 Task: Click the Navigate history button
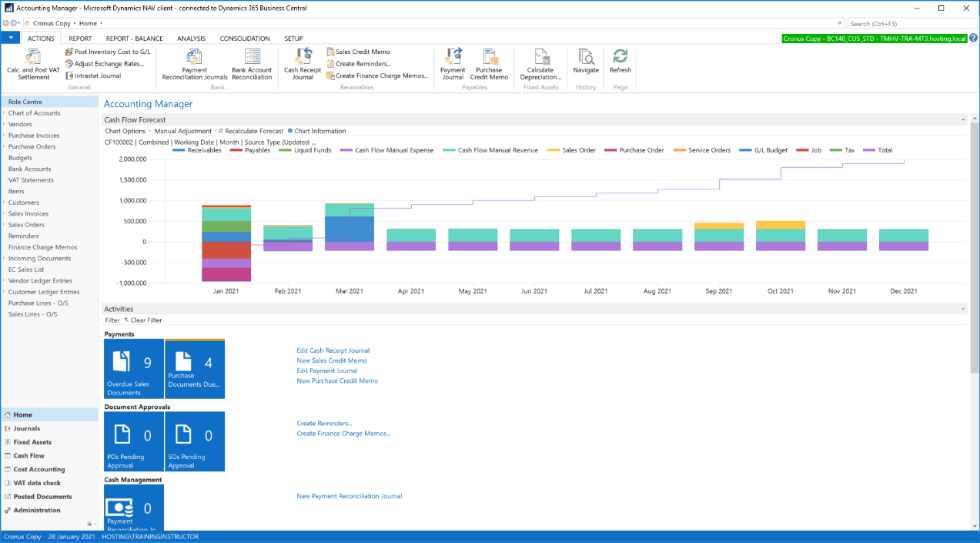pyautogui.click(x=586, y=62)
